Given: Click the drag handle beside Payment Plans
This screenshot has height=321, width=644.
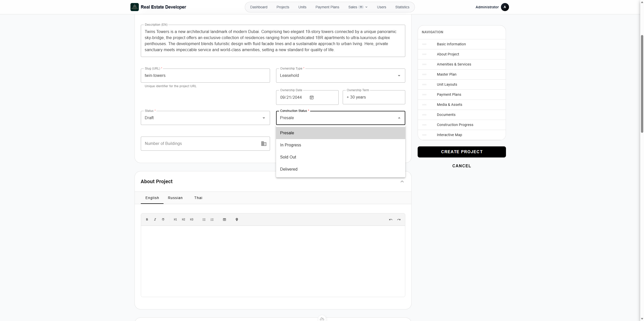Looking at the screenshot, I should tap(424, 94).
